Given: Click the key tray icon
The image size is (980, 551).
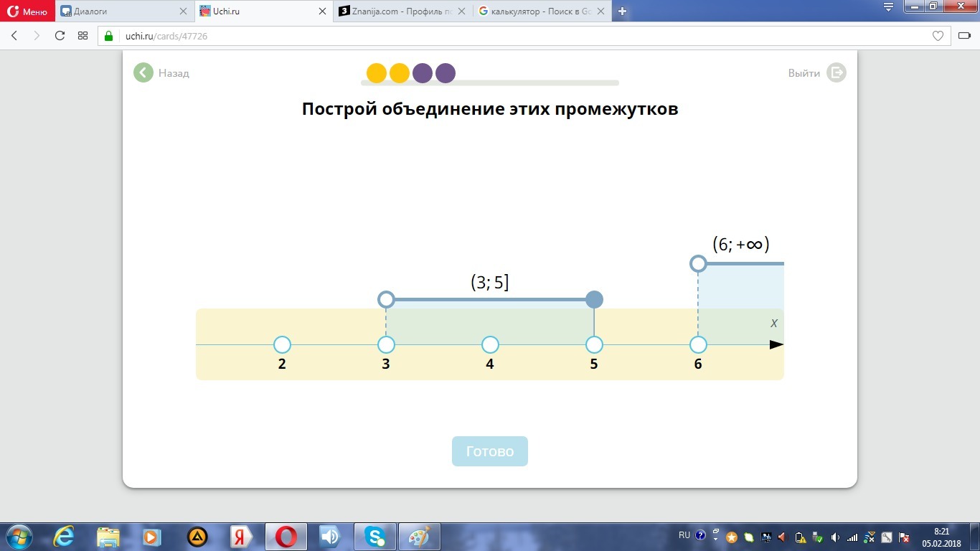Looking at the screenshot, I should click(x=887, y=537).
